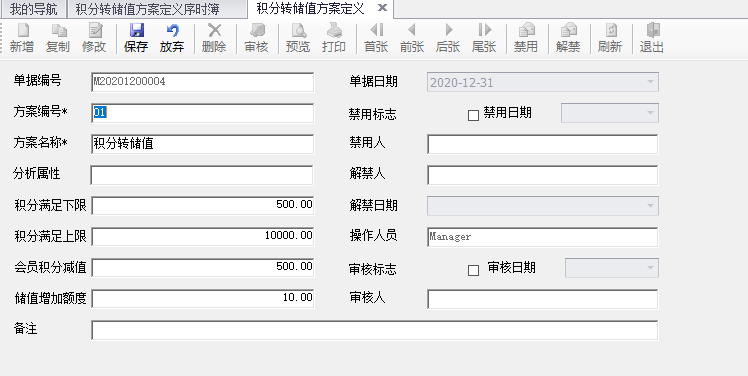Click the 方案名称 input field
Viewport: 748px width, 376px height.
202,144
